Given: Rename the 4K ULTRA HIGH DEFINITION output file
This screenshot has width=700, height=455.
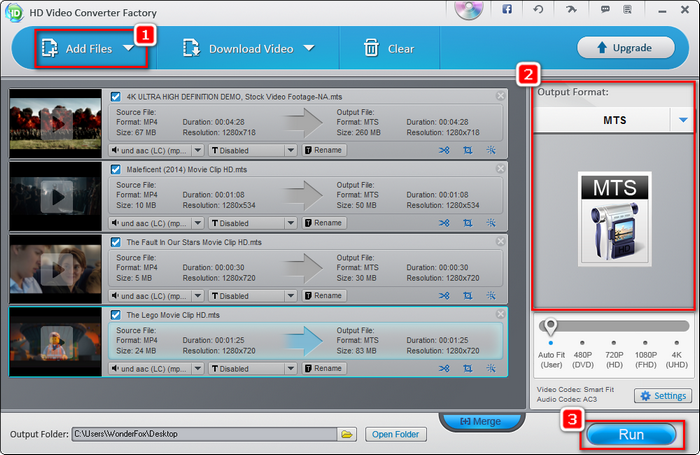Looking at the screenshot, I should [x=324, y=150].
